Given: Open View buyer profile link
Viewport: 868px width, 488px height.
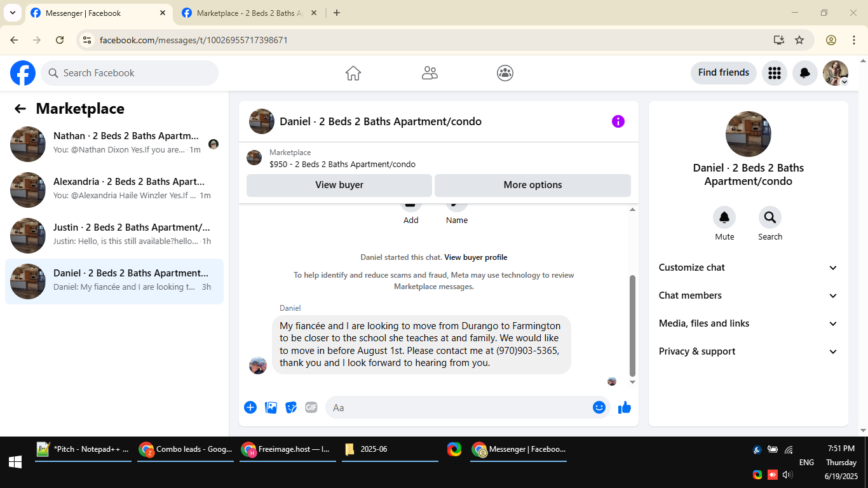Looking at the screenshot, I should pyautogui.click(x=476, y=257).
